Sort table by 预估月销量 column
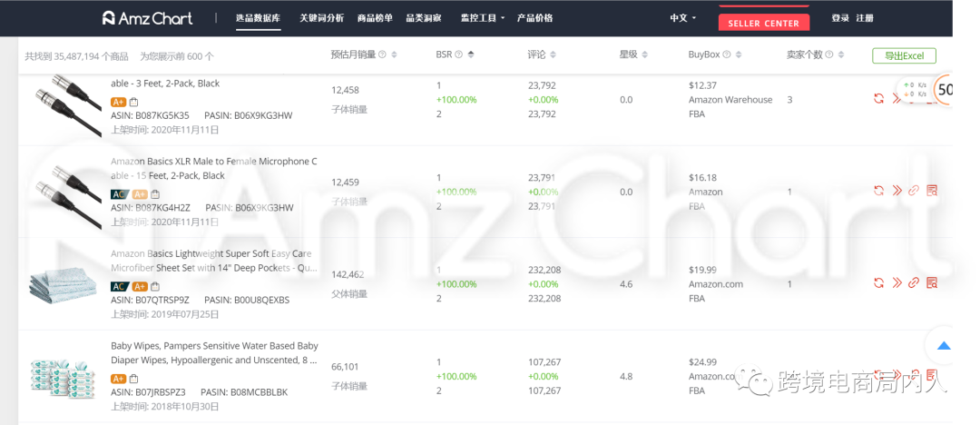 point(394,55)
